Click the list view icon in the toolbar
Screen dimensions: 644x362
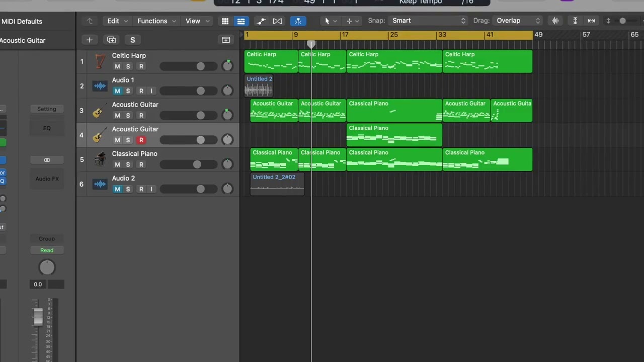241,21
